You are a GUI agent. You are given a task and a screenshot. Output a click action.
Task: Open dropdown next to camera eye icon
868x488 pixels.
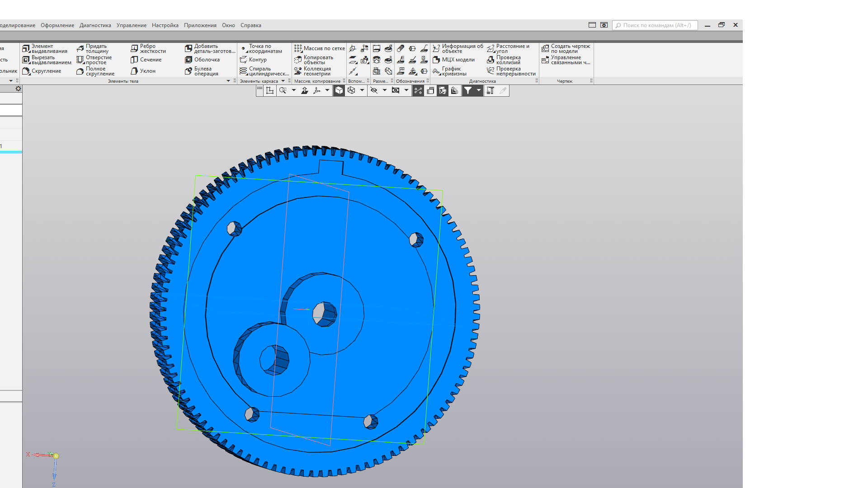(406, 90)
